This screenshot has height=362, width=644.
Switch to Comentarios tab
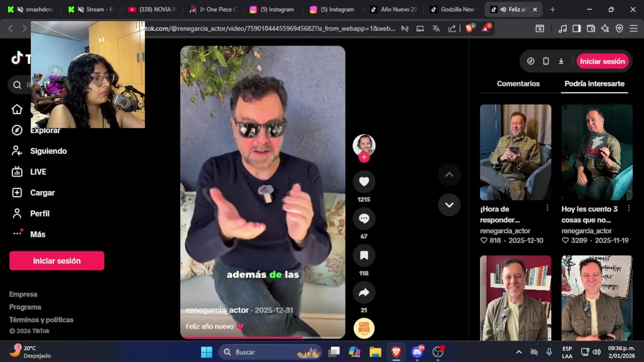[518, 84]
